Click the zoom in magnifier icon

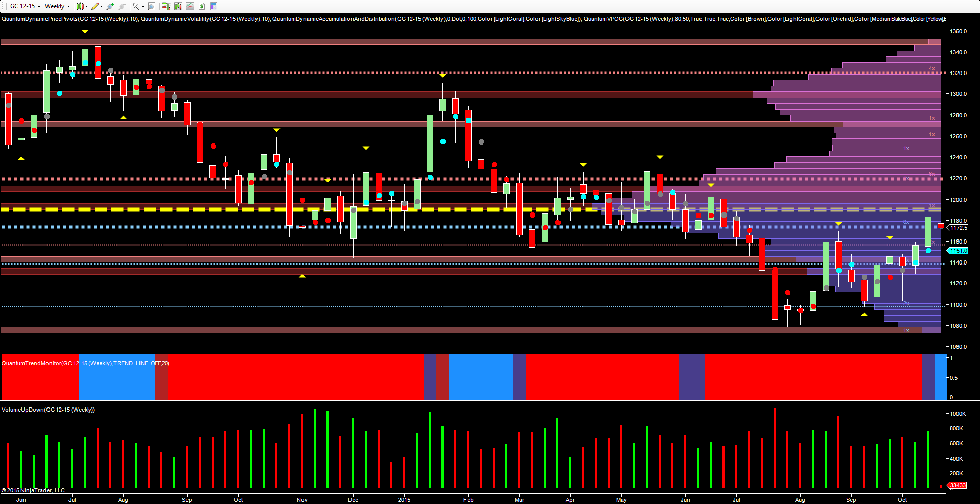(x=110, y=6)
